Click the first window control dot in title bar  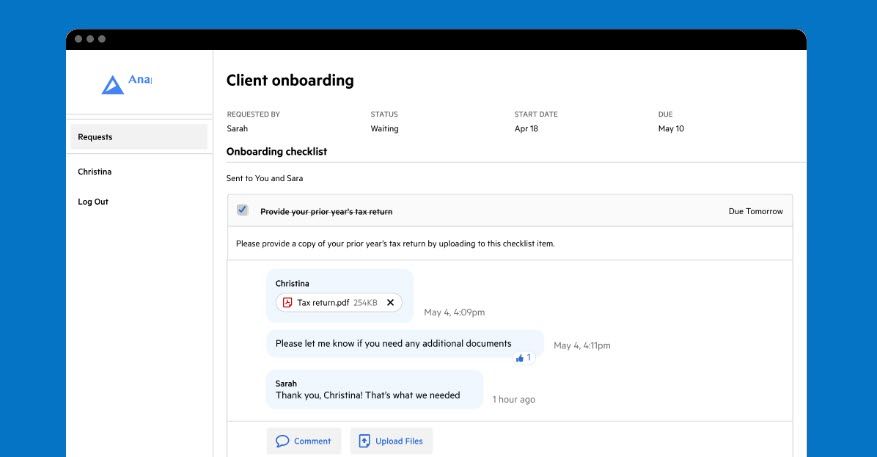pyautogui.click(x=78, y=39)
